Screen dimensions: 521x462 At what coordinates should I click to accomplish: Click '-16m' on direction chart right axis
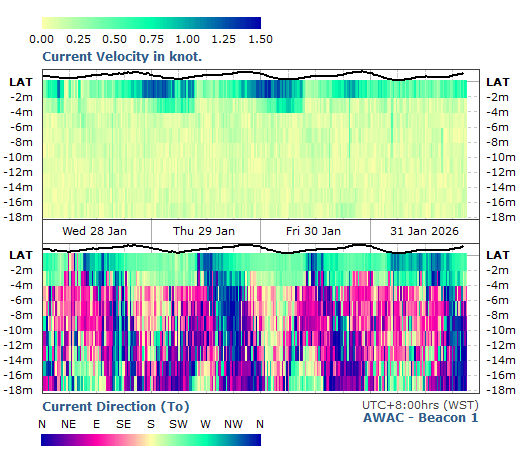(x=501, y=375)
